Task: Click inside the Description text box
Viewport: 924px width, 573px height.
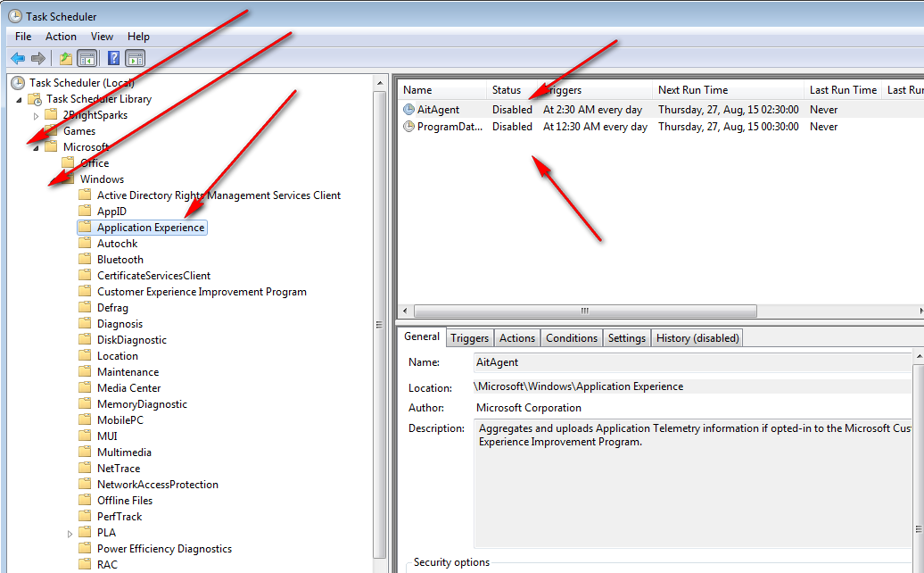Action: click(693, 484)
